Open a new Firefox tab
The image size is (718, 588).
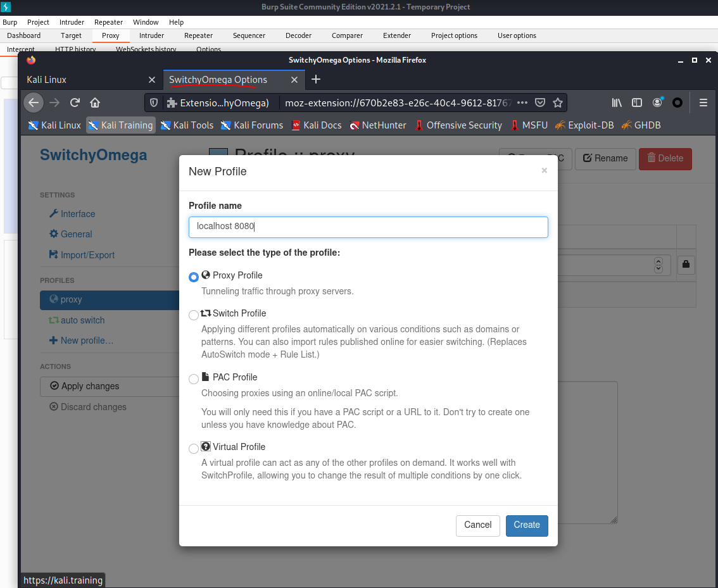(315, 80)
